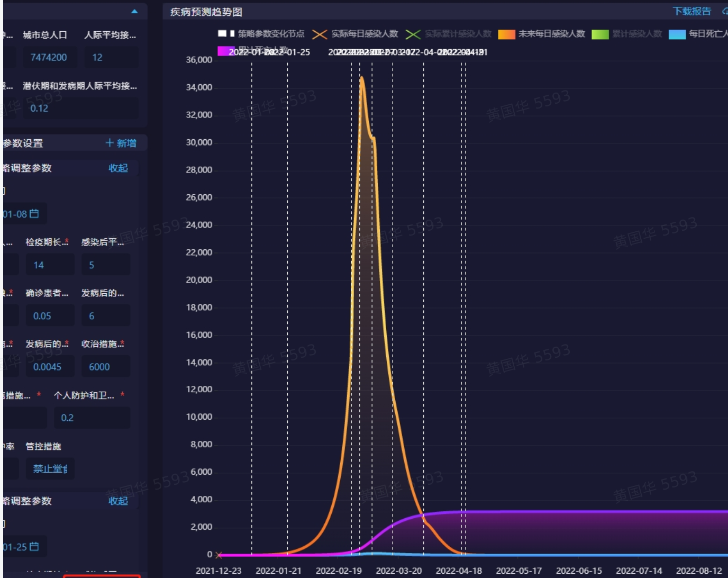Toggle 实际累计感染人数 green cross legend

coord(413,34)
